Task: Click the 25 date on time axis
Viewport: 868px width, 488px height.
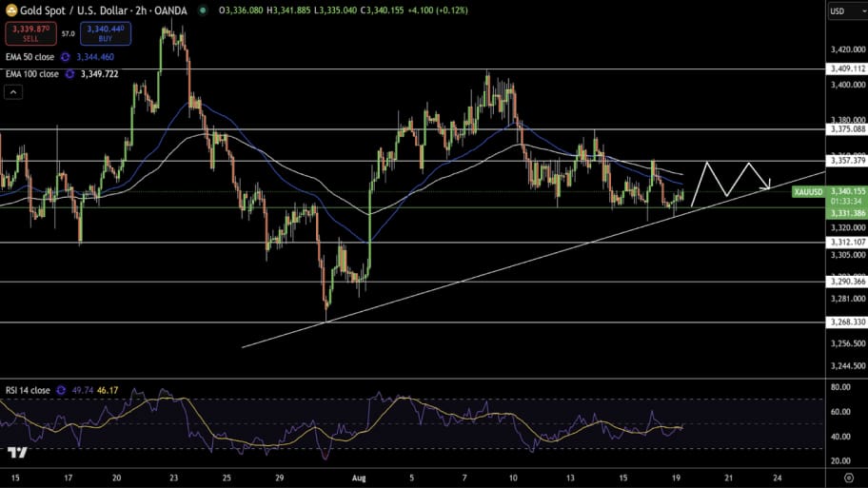Action: point(227,478)
